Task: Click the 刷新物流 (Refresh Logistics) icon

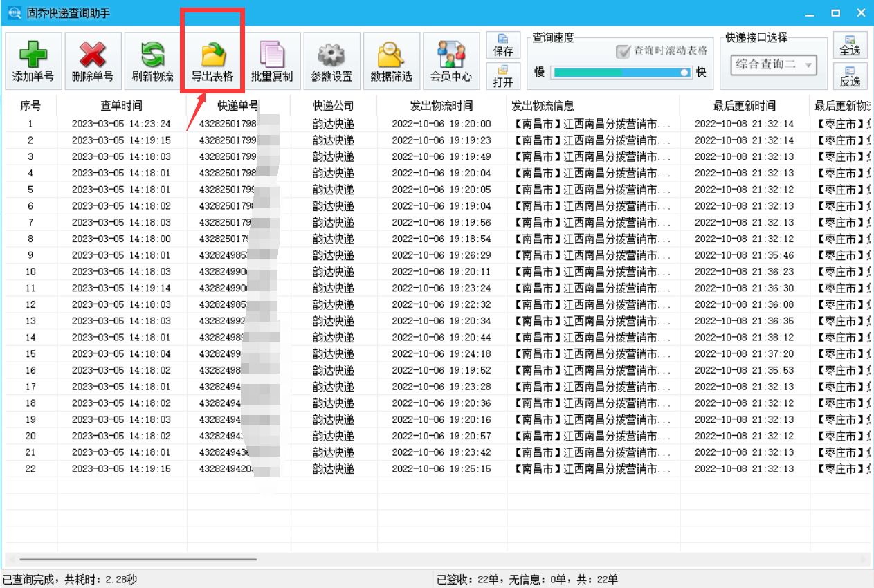Action: pos(152,60)
